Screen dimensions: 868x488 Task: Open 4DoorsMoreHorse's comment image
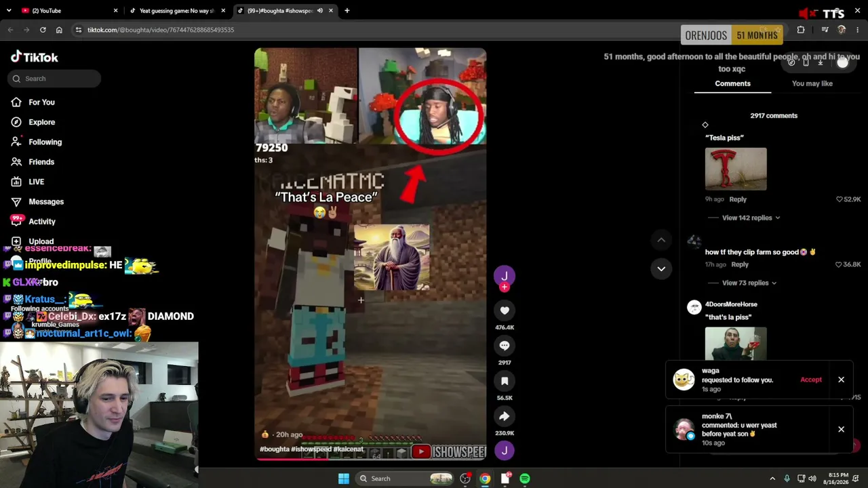pos(736,344)
